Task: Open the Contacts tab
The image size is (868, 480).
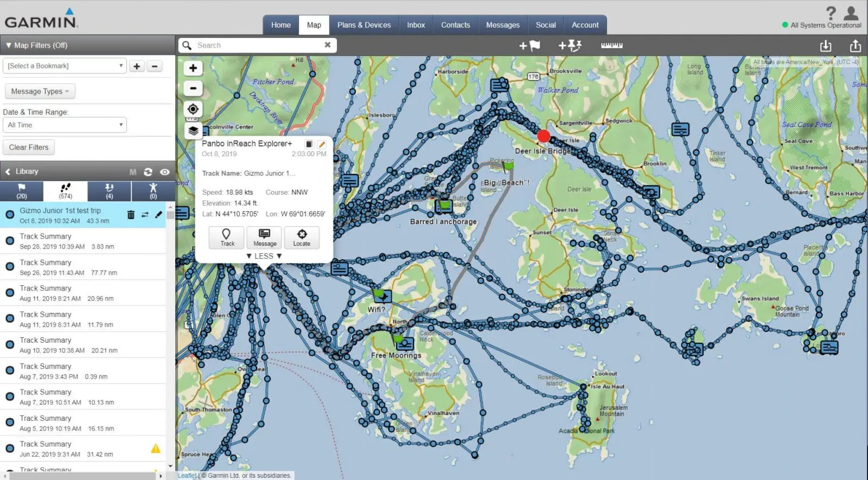Action: [x=456, y=25]
